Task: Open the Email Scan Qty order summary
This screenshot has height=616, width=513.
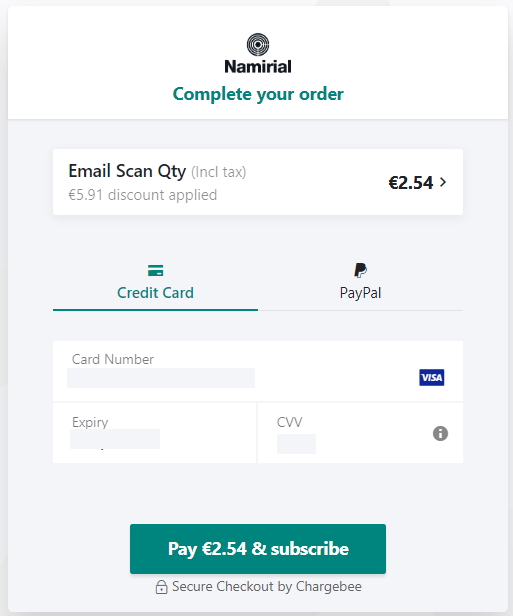Action: coord(258,182)
